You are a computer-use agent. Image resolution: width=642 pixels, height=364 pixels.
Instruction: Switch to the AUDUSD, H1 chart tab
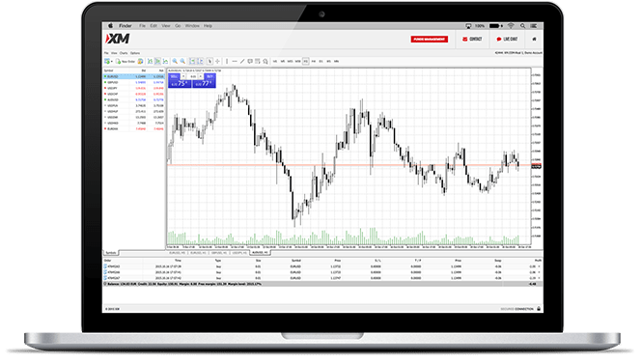(x=260, y=253)
